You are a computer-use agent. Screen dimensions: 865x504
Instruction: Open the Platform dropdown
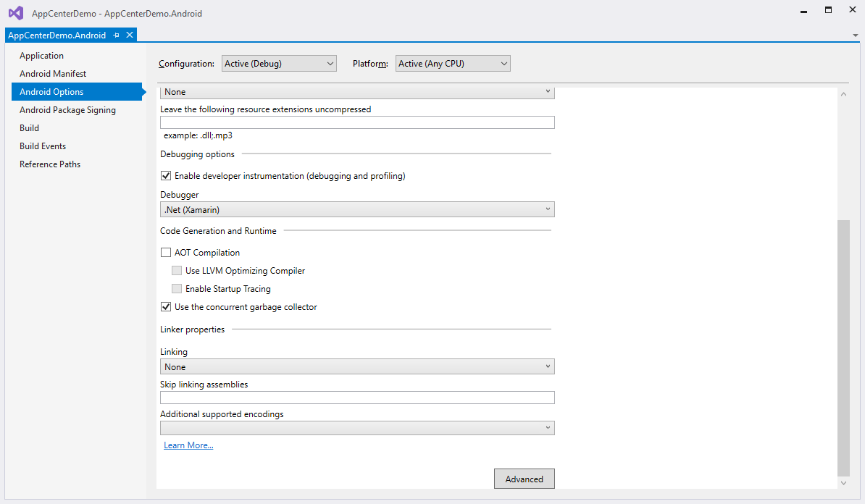tap(453, 64)
